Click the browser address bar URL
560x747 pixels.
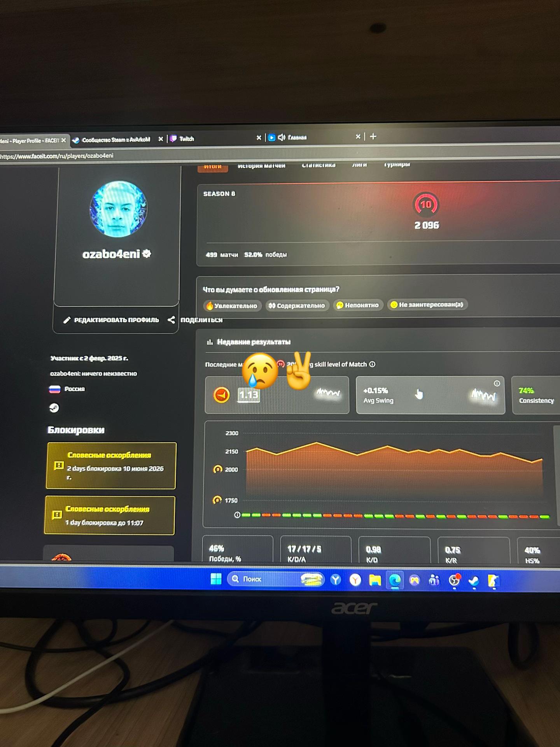[x=57, y=156]
